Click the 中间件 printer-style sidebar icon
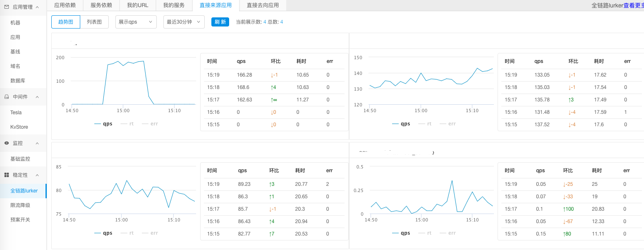The height and width of the screenshot is (250, 644). pyautogui.click(x=7, y=97)
